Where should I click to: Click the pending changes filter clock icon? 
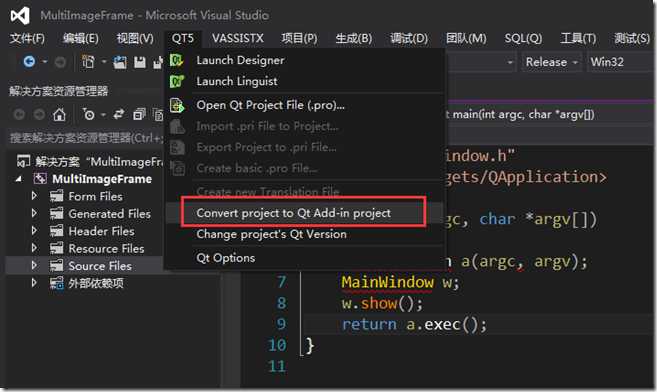pyautogui.click(x=89, y=114)
